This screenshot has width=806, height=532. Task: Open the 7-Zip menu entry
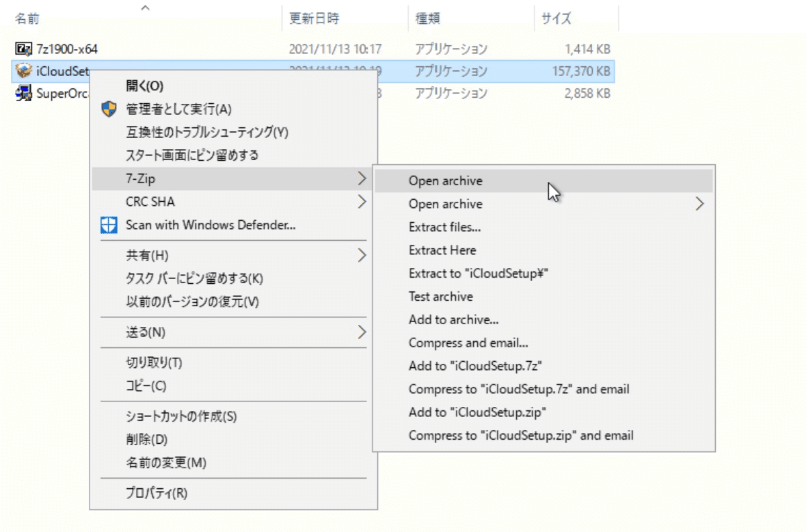pyautogui.click(x=232, y=178)
